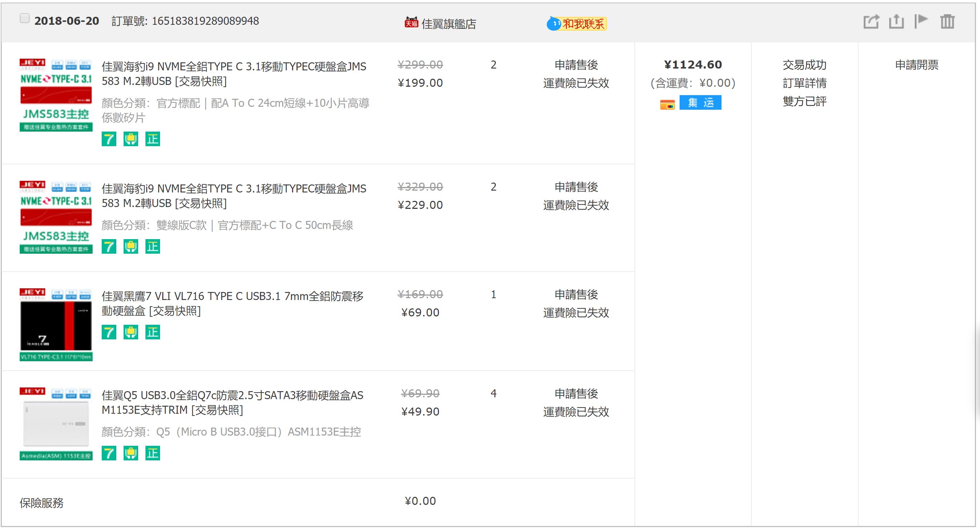Click the shield guarantee icon on ¥199.00 item
The height and width of the screenshot is (530, 980).
point(131,139)
